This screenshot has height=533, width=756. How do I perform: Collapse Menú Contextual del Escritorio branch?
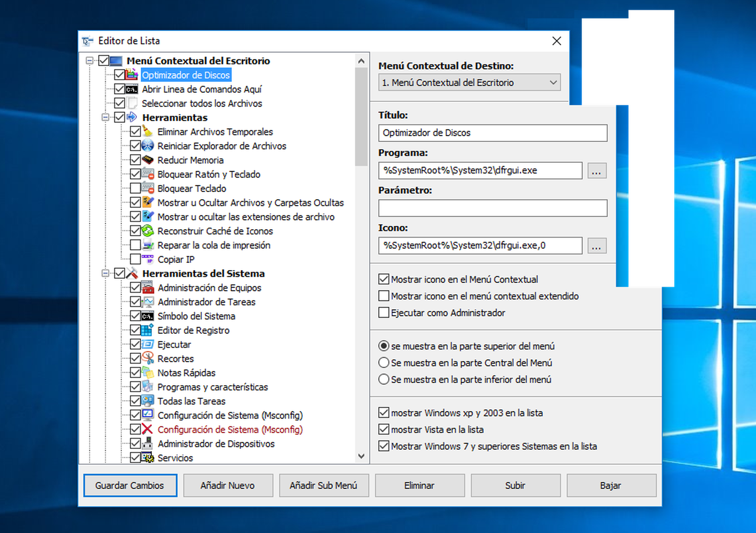(90, 60)
